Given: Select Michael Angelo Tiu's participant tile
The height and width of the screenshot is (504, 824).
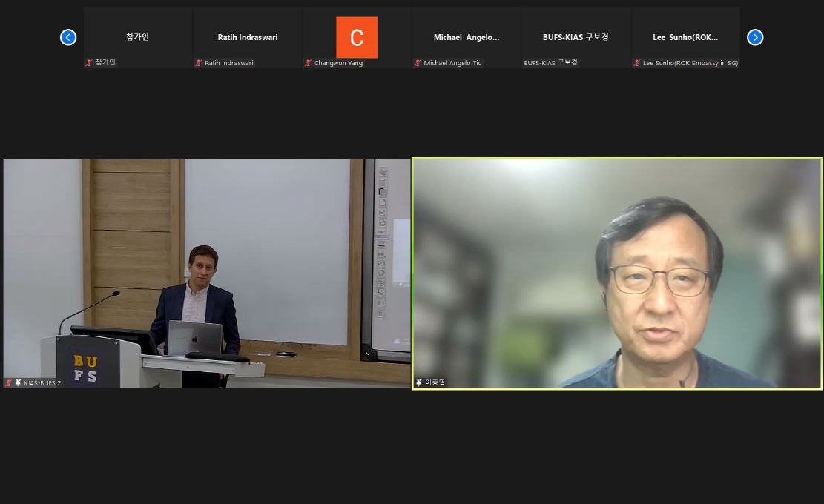Looking at the screenshot, I should [466, 37].
